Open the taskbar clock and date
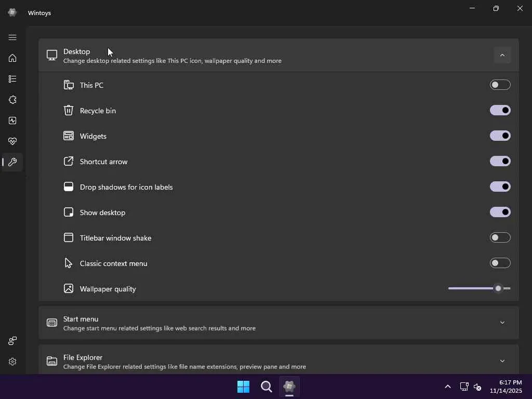Screen dimensions: 532x399 tap(506, 387)
